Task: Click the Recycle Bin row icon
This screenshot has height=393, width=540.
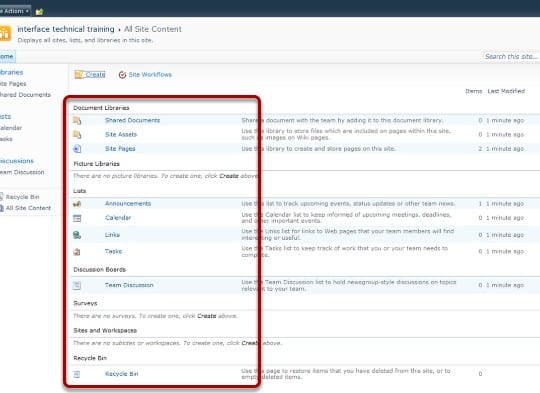Action: click(77, 374)
